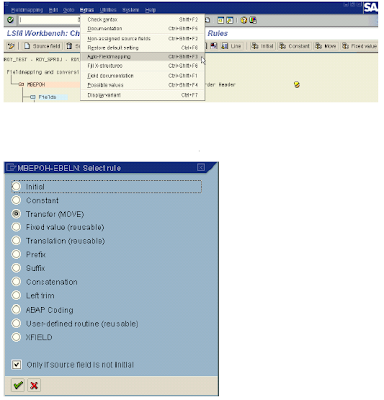Choose Auto-Fieldmapping menu entry

[143, 57]
